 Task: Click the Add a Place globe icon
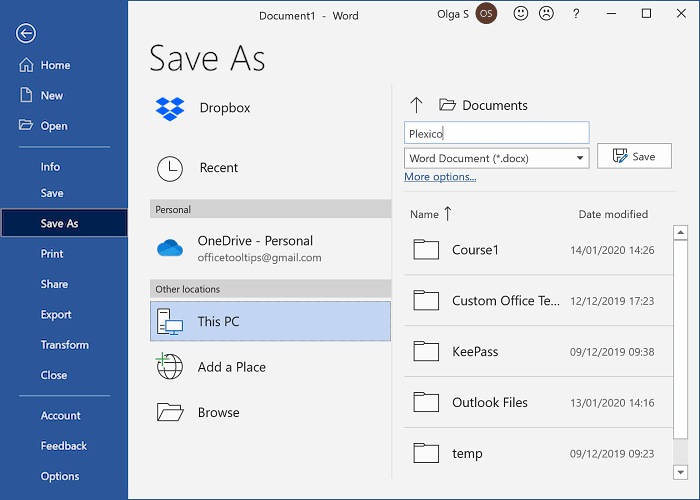pyautogui.click(x=170, y=367)
